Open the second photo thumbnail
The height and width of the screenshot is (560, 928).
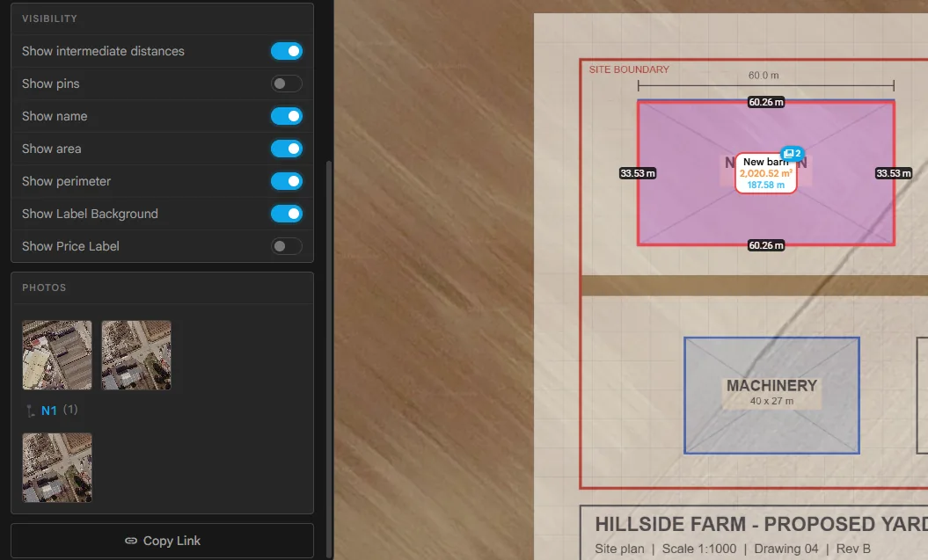pyautogui.click(x=136, y=355)
